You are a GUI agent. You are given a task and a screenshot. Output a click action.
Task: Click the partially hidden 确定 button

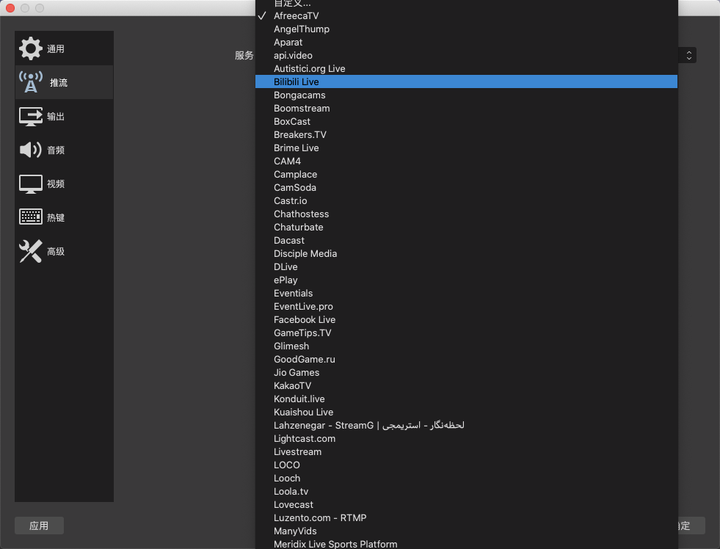[691, 526]
